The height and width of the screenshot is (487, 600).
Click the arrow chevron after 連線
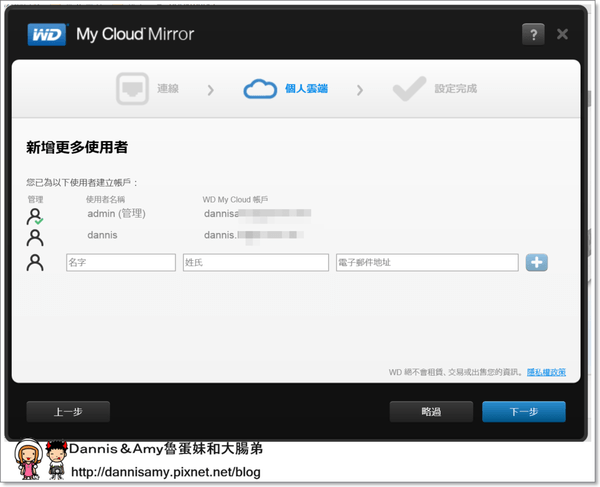[x=210, y=90]
